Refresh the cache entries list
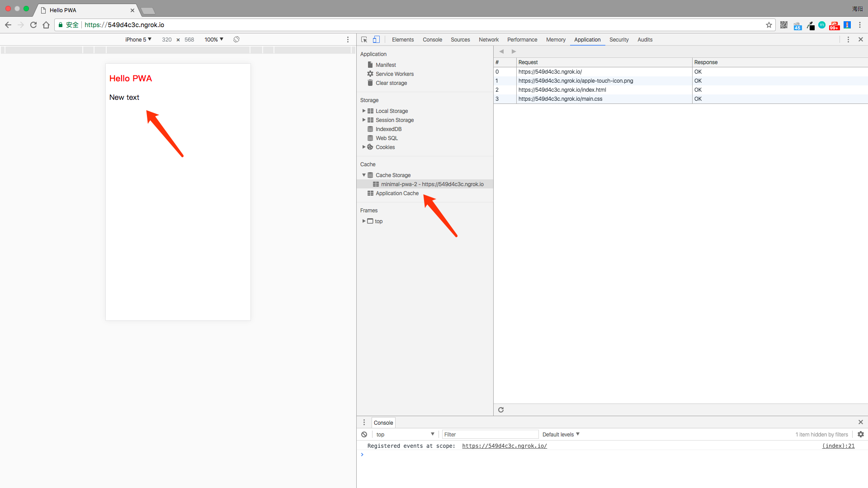The width and height of the screenshot is (868, 488). (x=501, y=410)
